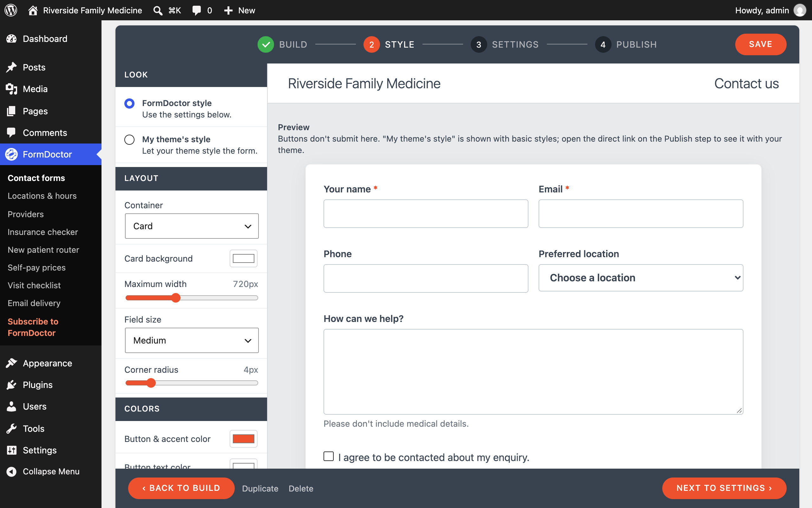
Task: Select the FormDoctor style radio button
Action: (129, 103)
